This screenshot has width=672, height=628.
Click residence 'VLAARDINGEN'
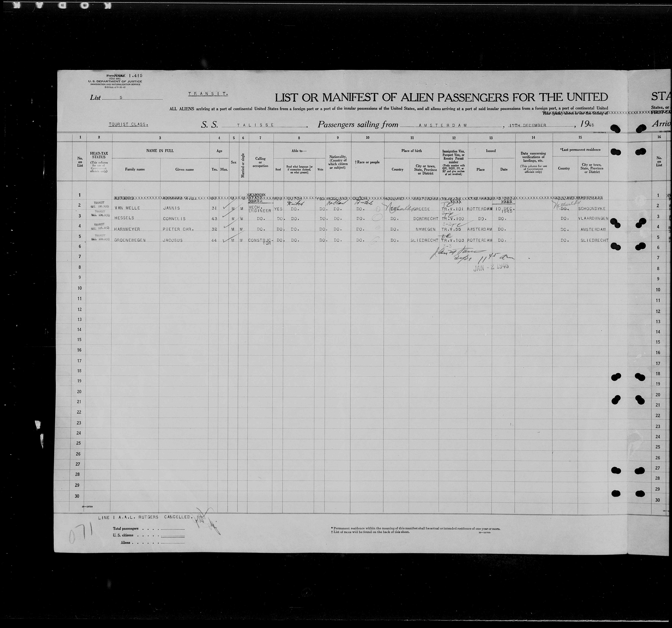(x=593, y=218)
